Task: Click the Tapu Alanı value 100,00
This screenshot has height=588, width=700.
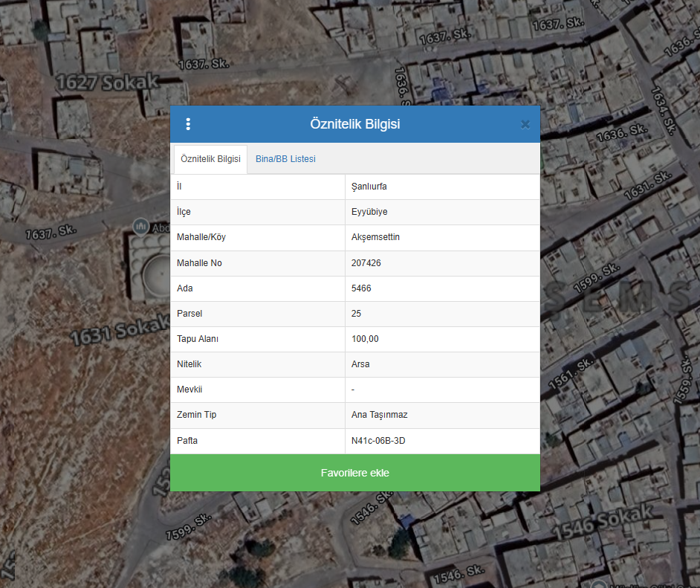Action: [x=365, y=339]
